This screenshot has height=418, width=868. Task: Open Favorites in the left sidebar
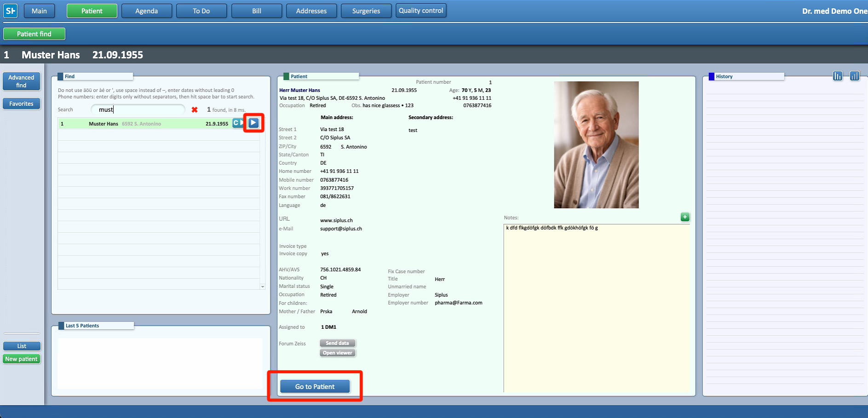point(21,104)
